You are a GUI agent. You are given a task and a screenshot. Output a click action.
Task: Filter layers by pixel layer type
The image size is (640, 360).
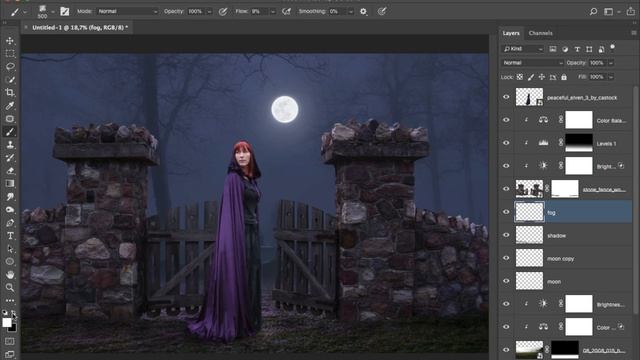553,49
